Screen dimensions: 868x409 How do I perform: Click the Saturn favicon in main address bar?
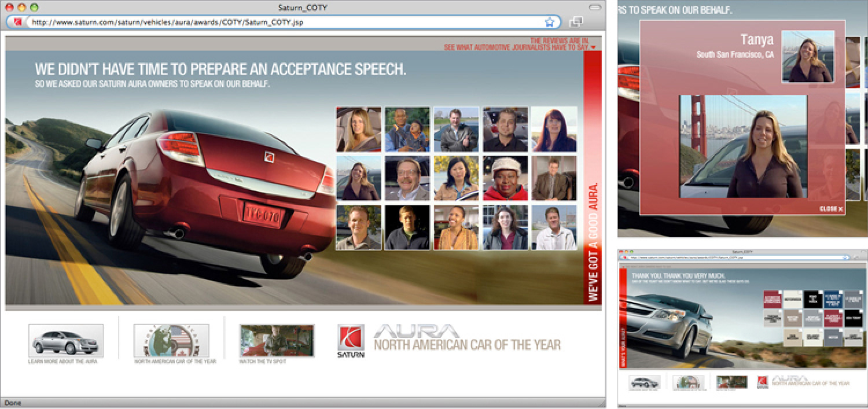click(x=18, y=23)
